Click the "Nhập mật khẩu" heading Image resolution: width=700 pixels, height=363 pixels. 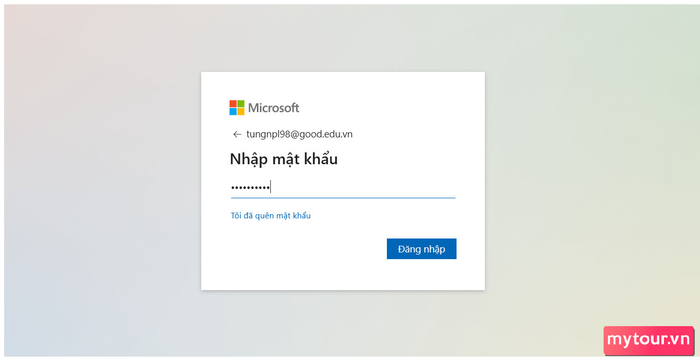point(283,159)
